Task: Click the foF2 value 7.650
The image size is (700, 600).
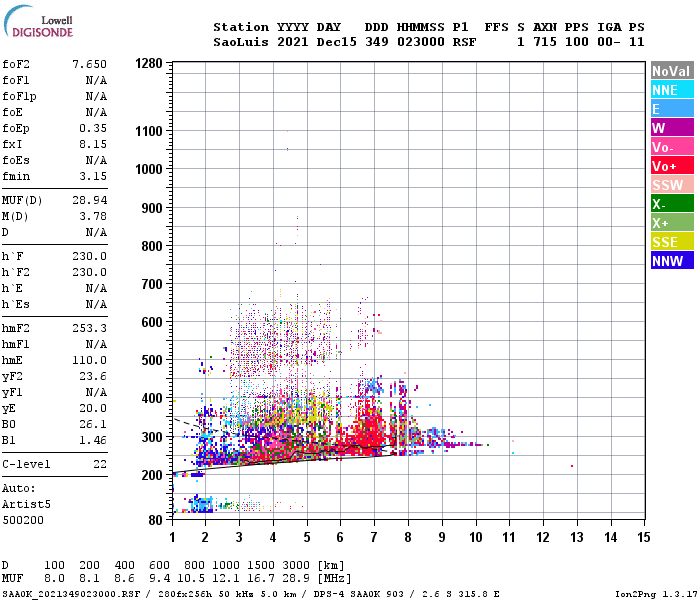Action: tap(89, 64)
